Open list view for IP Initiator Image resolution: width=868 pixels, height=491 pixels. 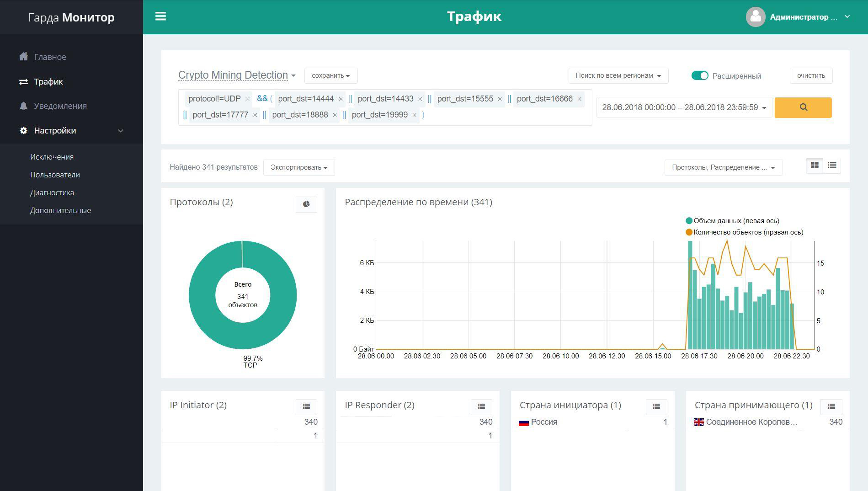coord(306,406)
